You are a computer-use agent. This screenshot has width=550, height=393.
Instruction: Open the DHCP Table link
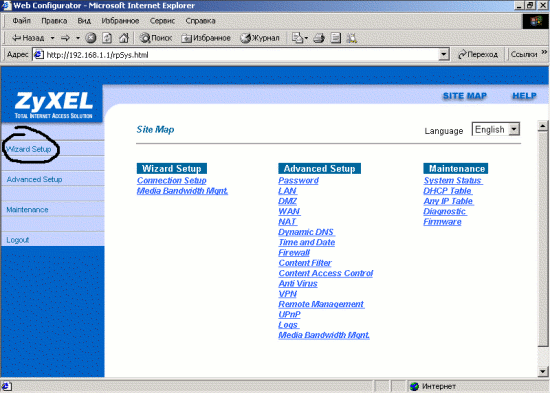pos(448,191)
